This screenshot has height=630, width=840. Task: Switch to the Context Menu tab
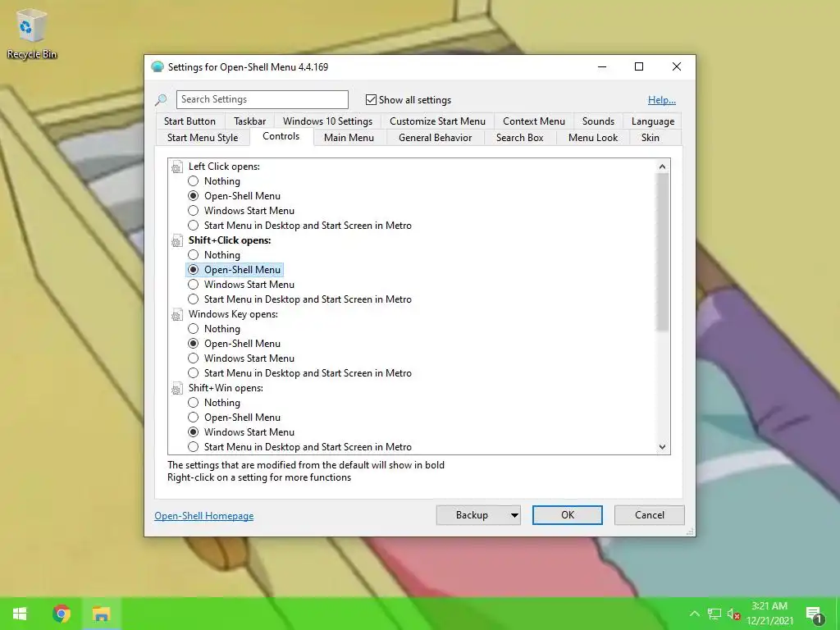(533, 121)
